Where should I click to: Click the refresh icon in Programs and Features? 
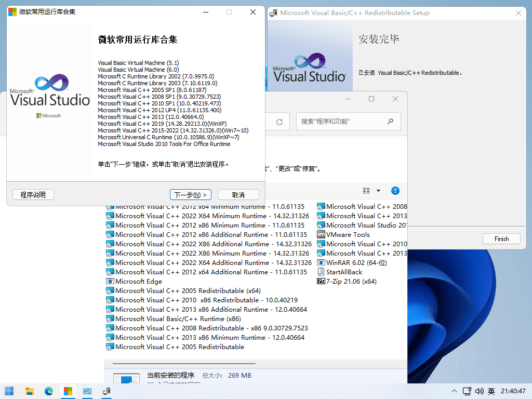(279, 122)
